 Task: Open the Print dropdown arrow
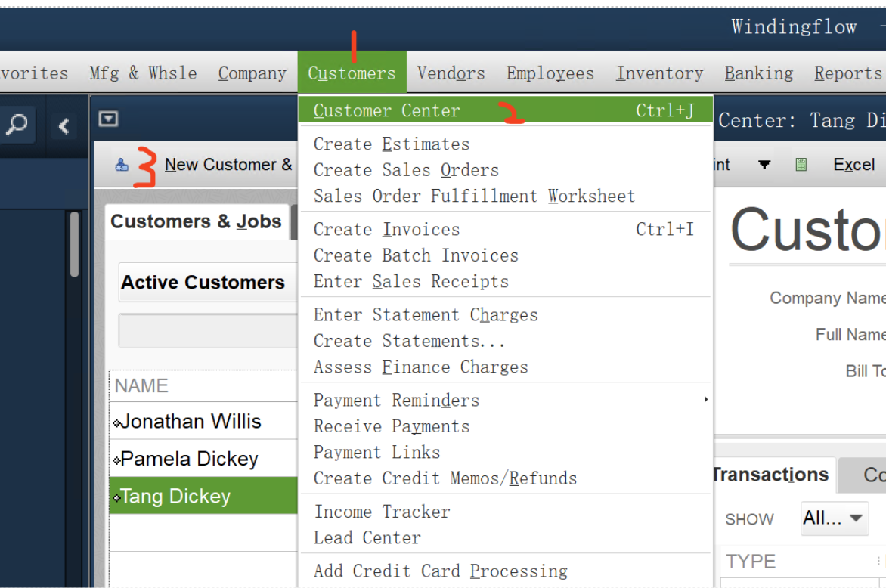tap(764, 164)
